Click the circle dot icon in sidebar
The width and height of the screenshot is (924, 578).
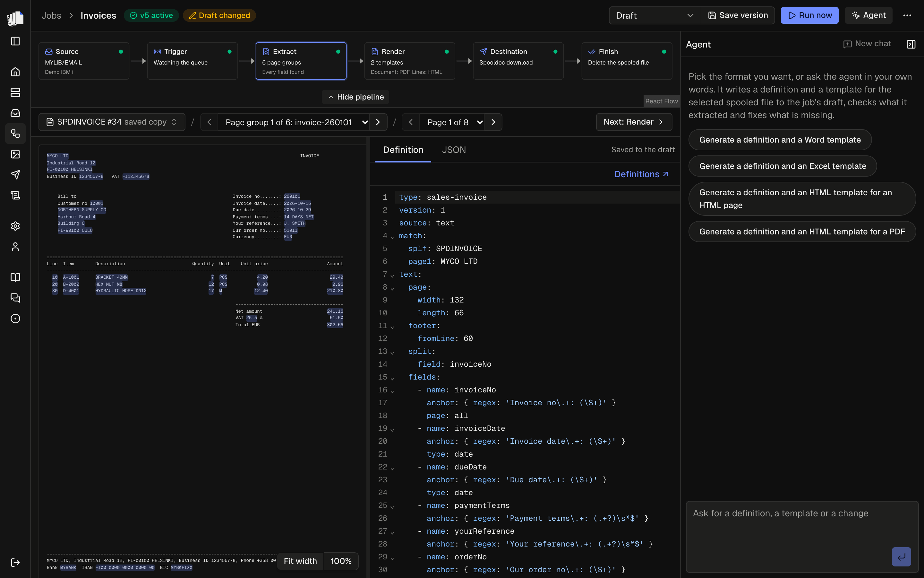point(15,319)
